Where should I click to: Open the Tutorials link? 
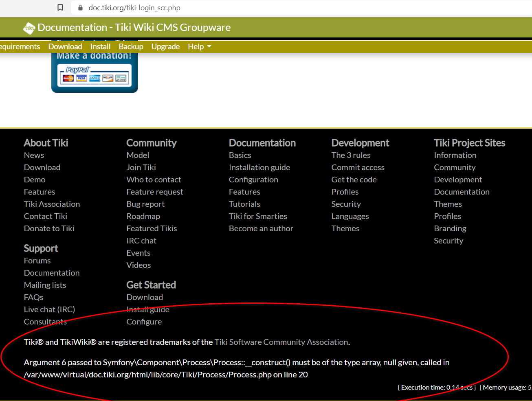pyautogui.click(x=244, y=204)
